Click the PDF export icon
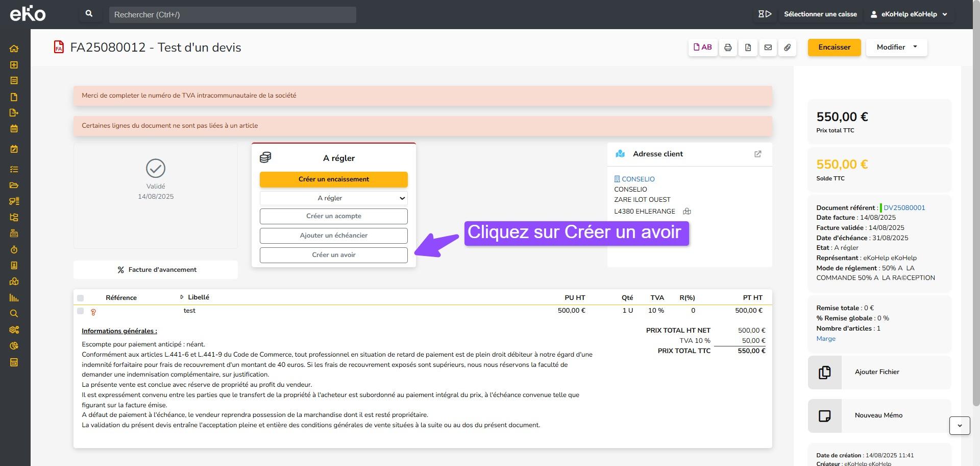This screenshot has height=466, width=980. tap(748, 48)
